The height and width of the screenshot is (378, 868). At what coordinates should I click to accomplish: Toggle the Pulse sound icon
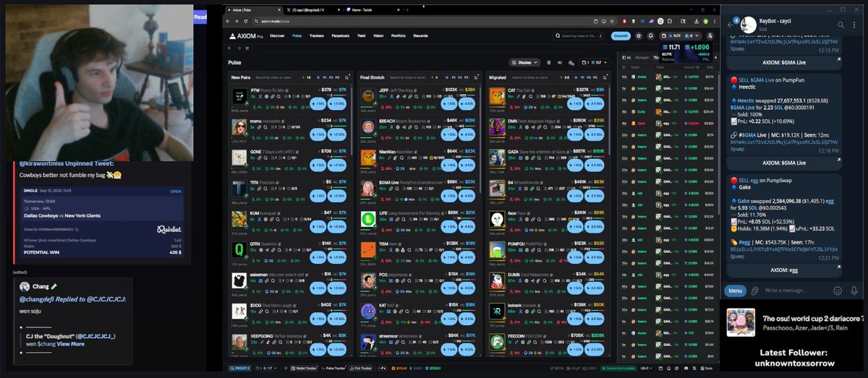(x=560, y=63)
